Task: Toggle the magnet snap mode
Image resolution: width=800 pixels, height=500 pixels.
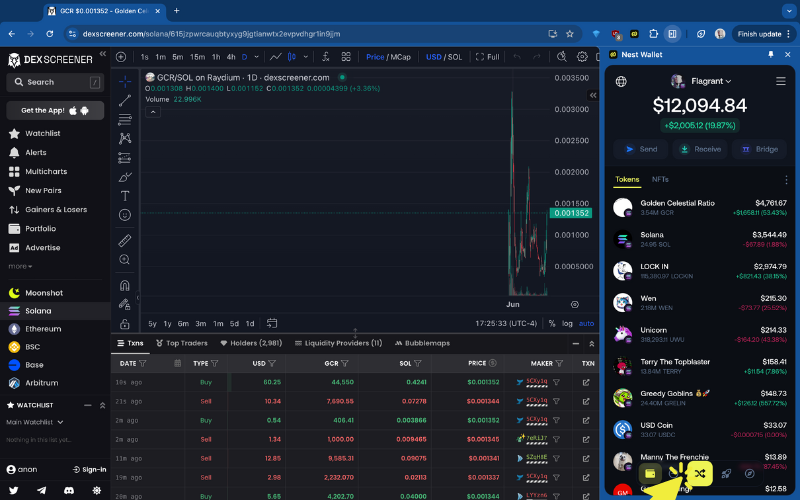Action: tap(125, 285)
